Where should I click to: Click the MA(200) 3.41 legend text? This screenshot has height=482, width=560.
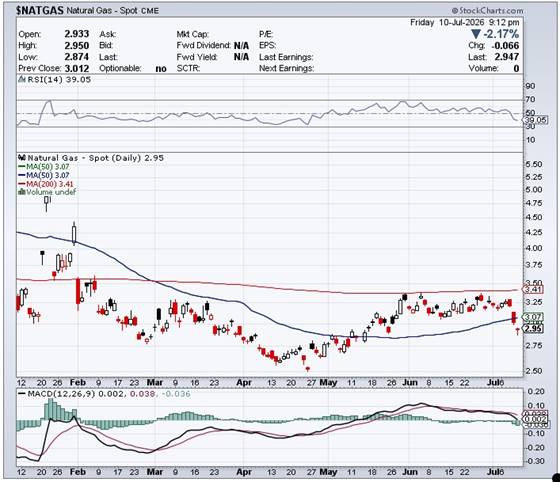[50, 184]
